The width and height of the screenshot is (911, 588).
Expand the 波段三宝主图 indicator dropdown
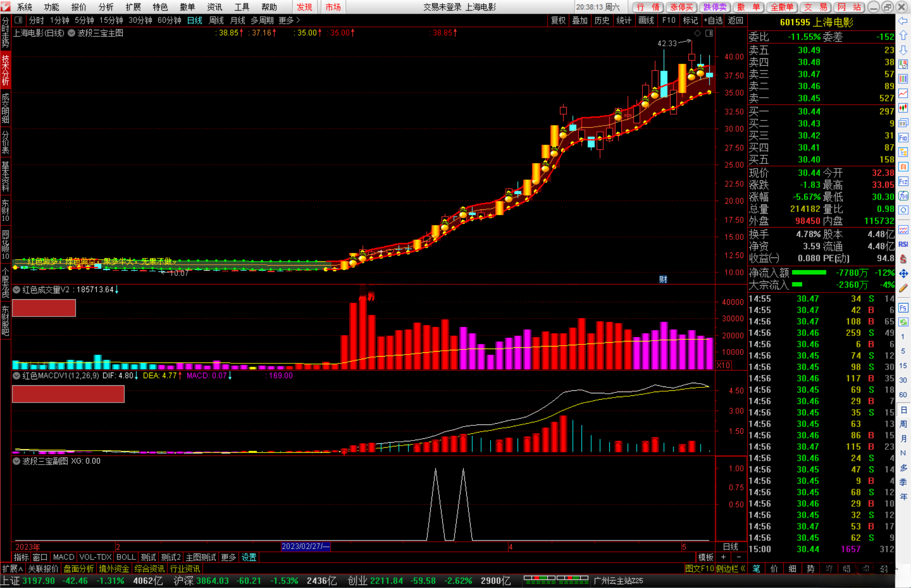[72, 33]
